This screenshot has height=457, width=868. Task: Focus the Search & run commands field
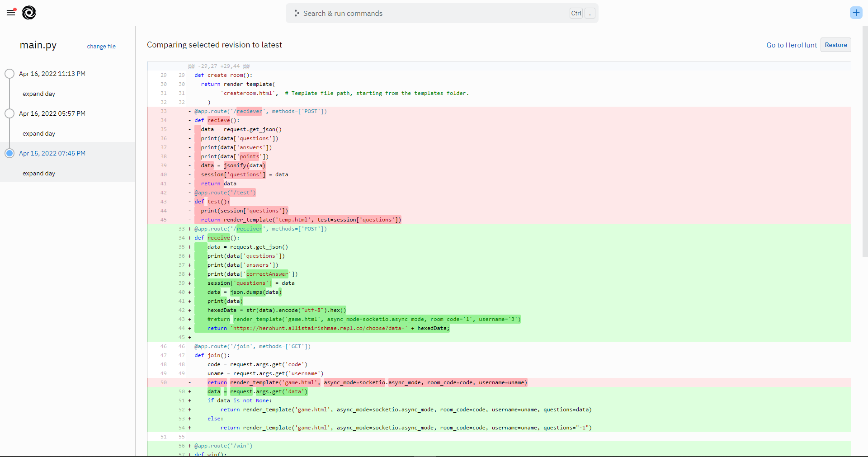click(442, 13)
